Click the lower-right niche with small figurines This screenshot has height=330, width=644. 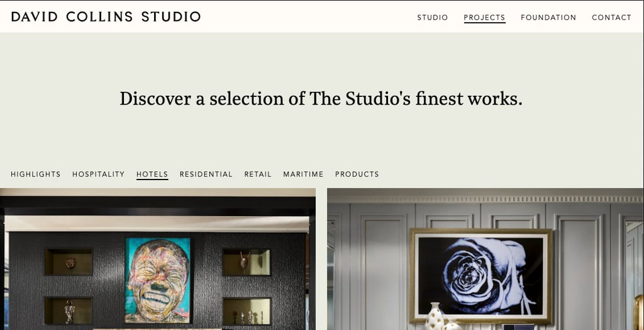coord(247,311)
